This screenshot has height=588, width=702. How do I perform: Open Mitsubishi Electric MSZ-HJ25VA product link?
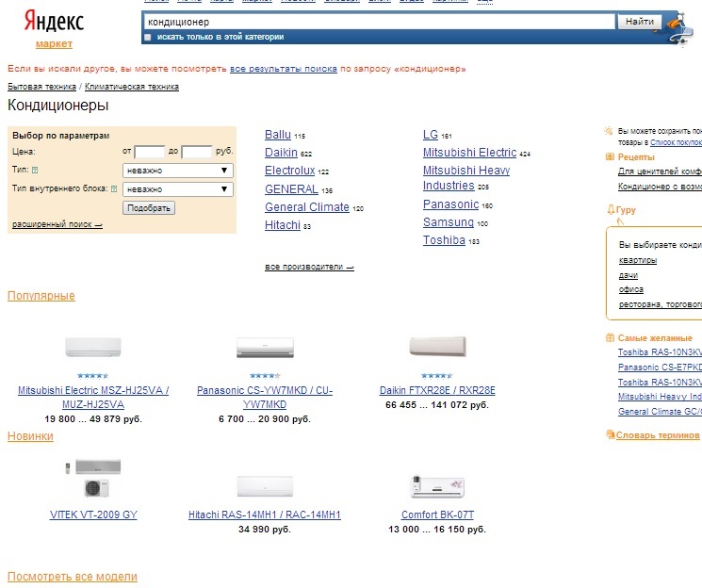[x=93, y=398]
